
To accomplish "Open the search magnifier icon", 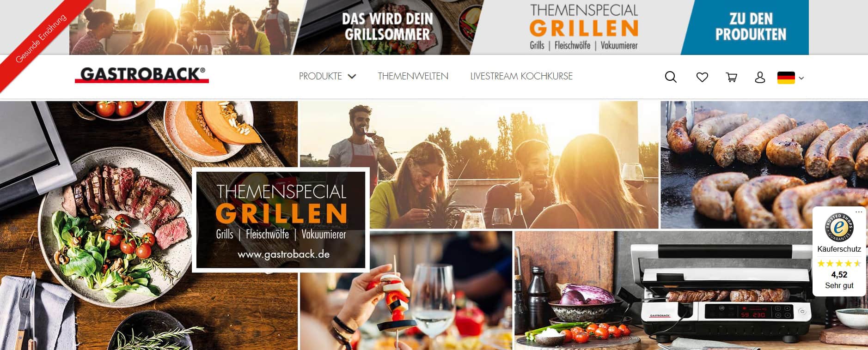I will click(671, 77).
